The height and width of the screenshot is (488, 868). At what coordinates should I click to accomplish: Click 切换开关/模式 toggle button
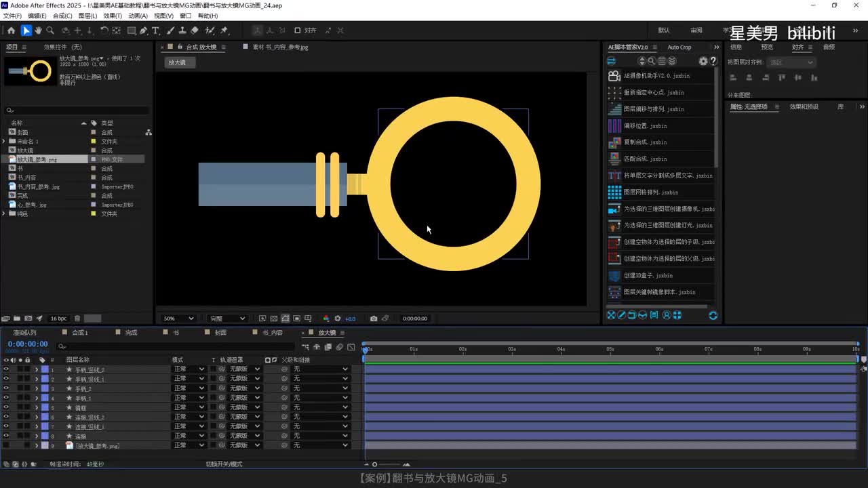coord(224,464)
